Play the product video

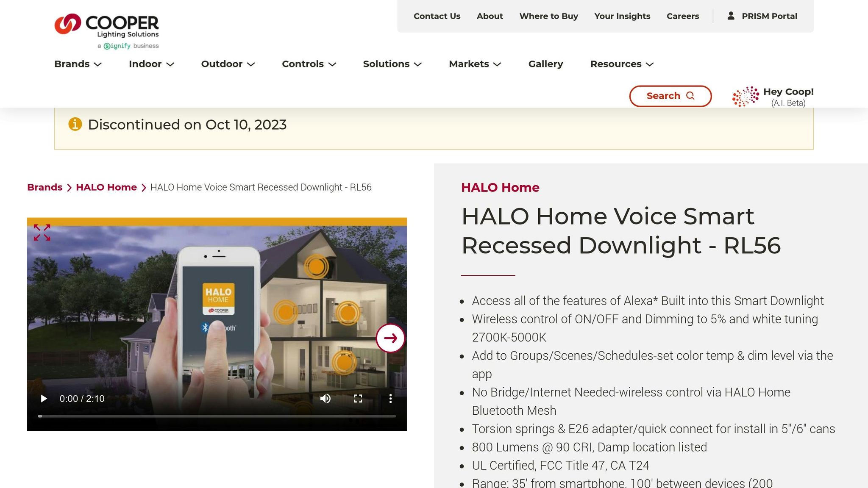point(44,399)
